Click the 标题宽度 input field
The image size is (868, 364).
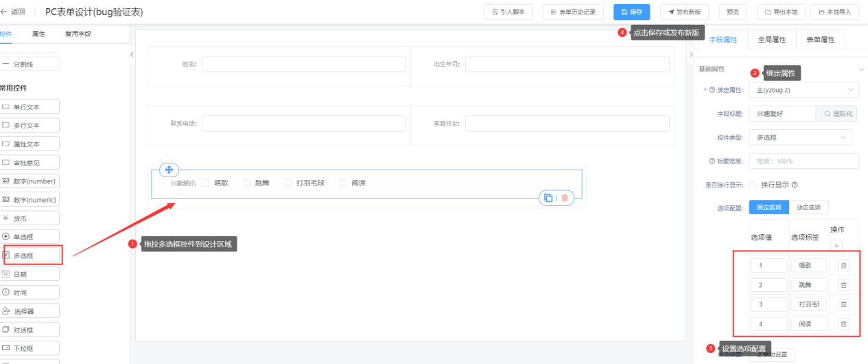804,161
